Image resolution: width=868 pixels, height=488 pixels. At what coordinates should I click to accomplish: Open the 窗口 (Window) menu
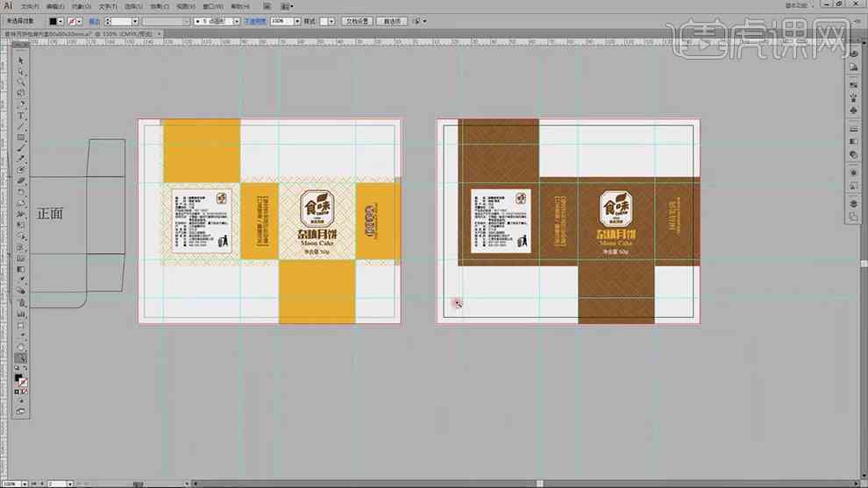tap(212, 6)
